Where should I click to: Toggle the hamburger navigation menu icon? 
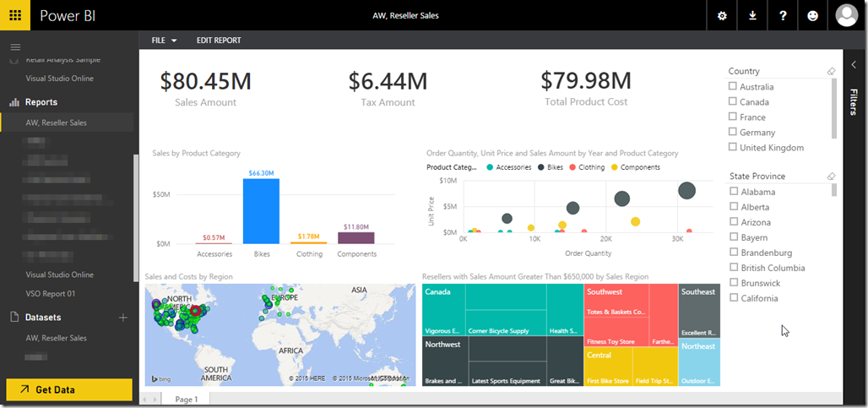15,47
